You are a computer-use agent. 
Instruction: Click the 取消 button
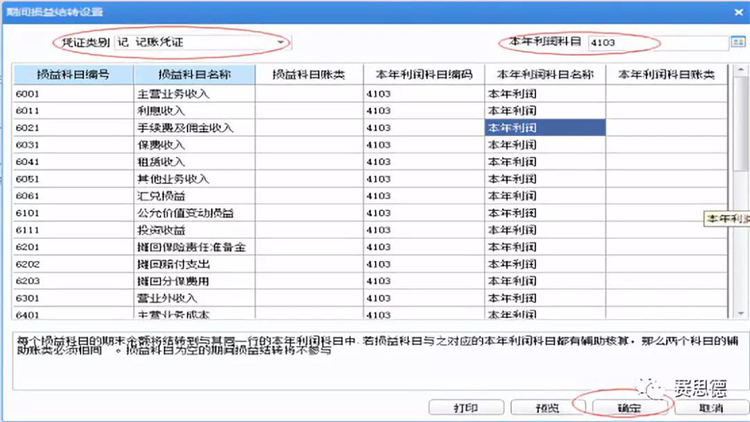tap(710, 408)
